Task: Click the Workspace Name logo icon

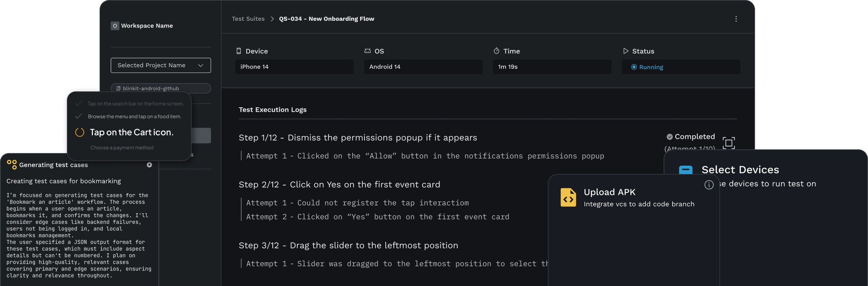Action: [x=115, y=26]
